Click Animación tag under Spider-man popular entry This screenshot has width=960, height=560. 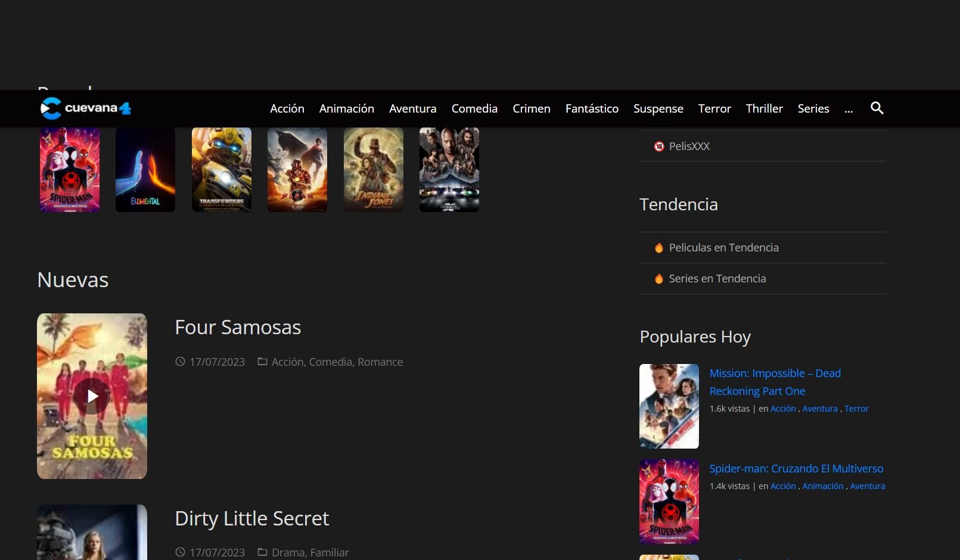pos(822,486)
